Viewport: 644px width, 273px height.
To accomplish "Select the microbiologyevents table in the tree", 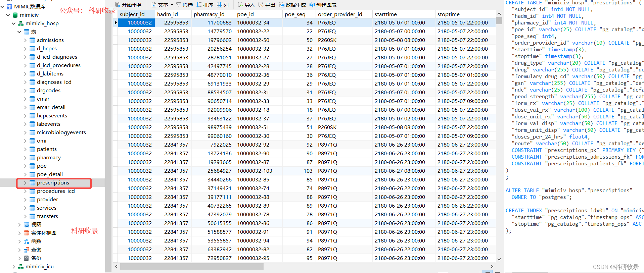I will (x=61, y=132).
